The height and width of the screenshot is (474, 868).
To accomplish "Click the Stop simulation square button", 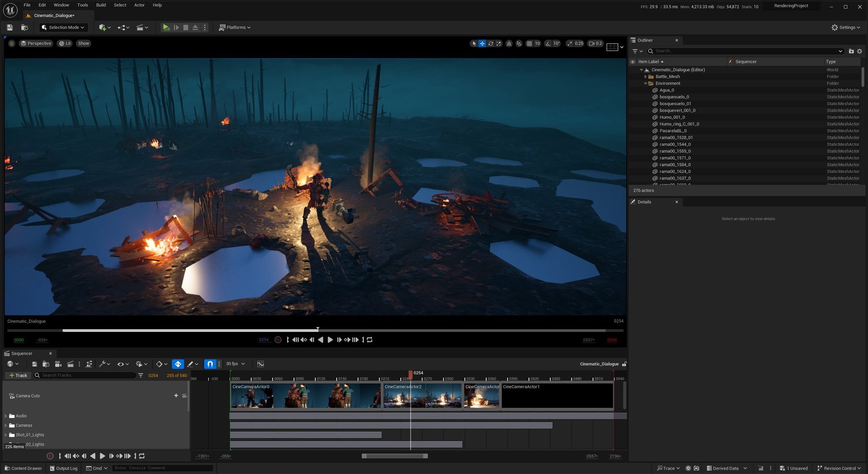I will [x=186, y=27].
